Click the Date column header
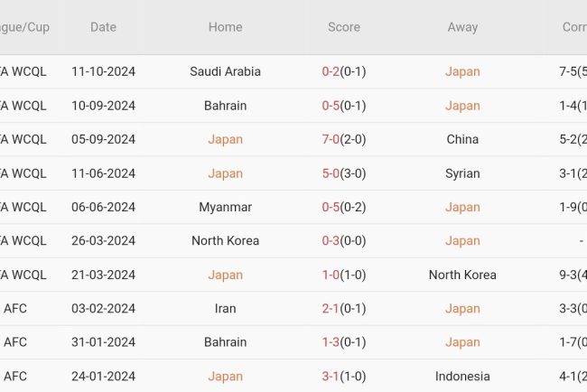587x392 pixels. [x=103, y=27]
